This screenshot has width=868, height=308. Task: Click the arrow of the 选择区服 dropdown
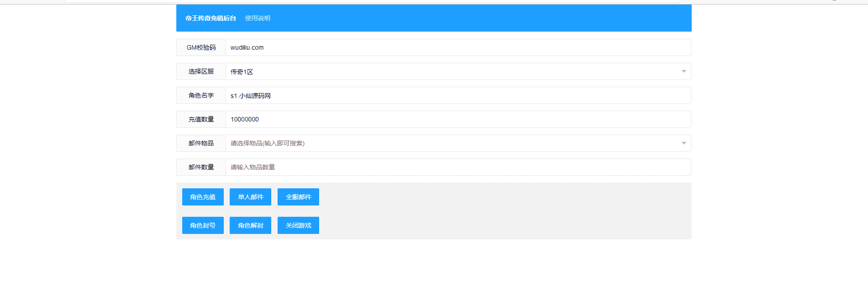(x=684, y=71)
